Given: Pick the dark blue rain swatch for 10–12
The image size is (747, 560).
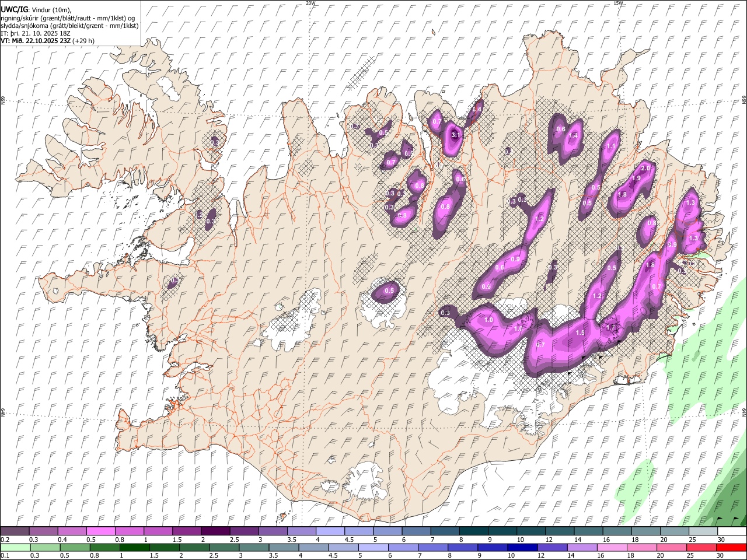Looking at the screenshot, I should (523, 547).
